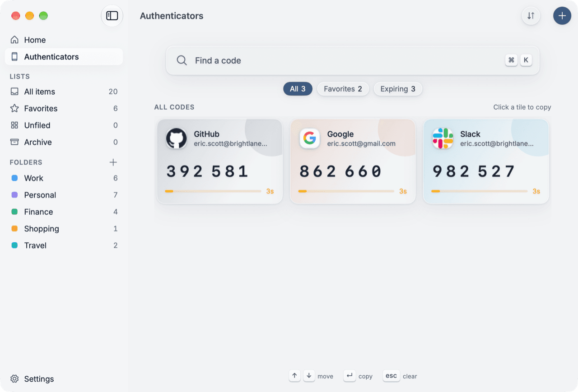The height and width of the screenshot is (392, 578).
Task: Click the eric.scott@gmail.com account text
Action: pyautogui.click(x=361, y=144)
